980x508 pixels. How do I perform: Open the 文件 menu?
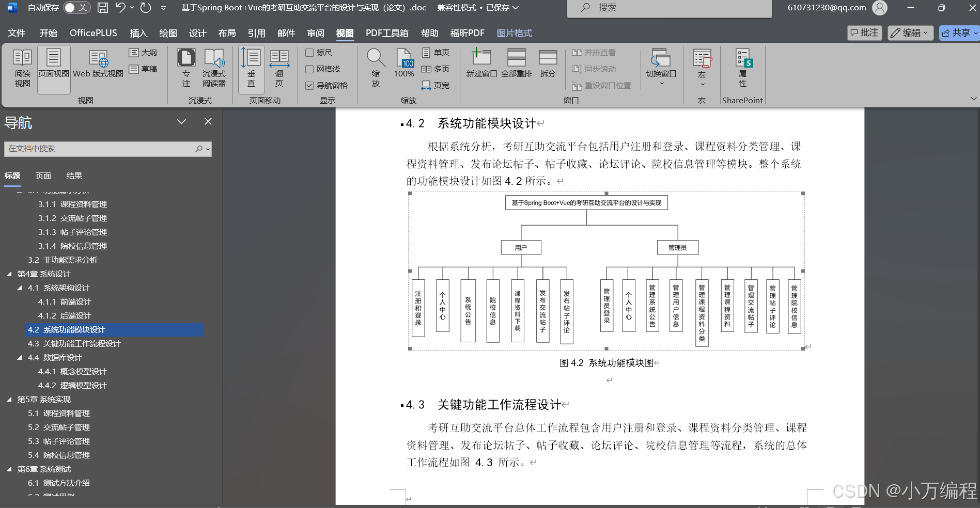tap(17, 33)
